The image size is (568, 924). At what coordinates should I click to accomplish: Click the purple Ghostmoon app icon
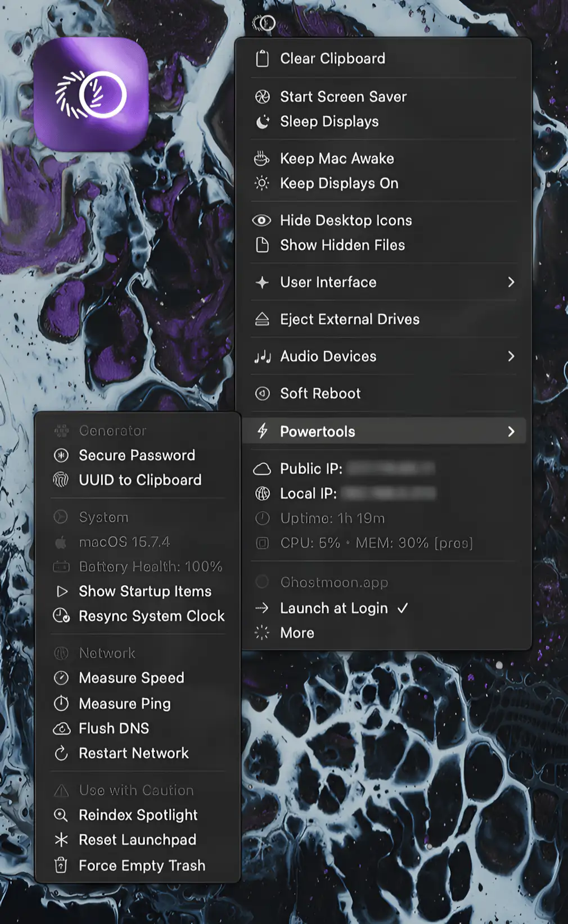coord(91,94)
